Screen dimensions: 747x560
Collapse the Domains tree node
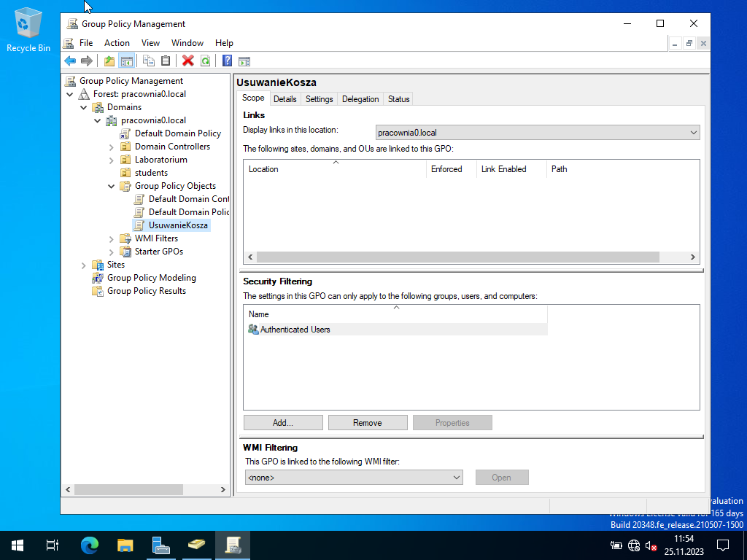pyautogui.click(x=84, y=107)
